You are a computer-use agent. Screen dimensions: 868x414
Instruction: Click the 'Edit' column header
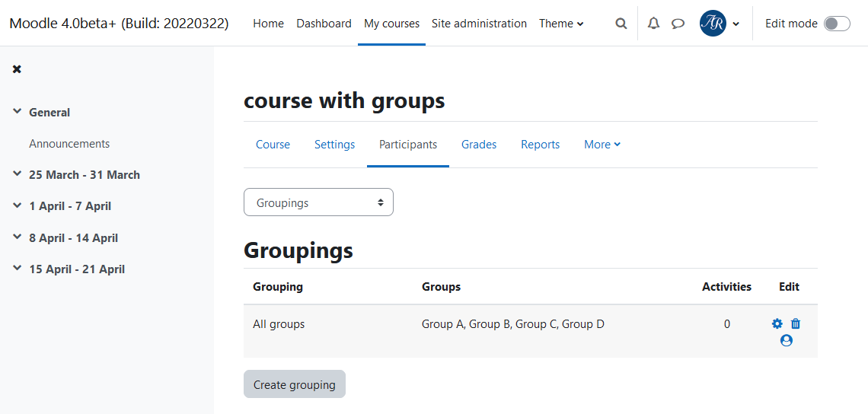pos(789,287)
